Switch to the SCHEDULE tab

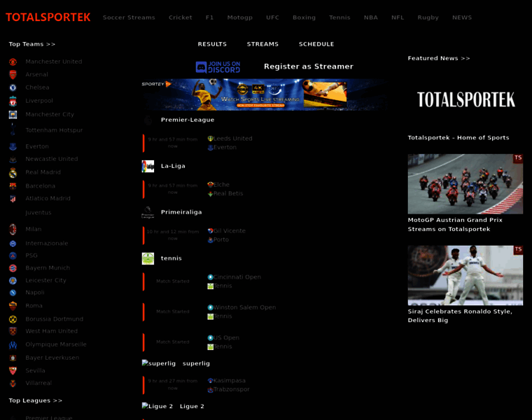click(316, 44)
